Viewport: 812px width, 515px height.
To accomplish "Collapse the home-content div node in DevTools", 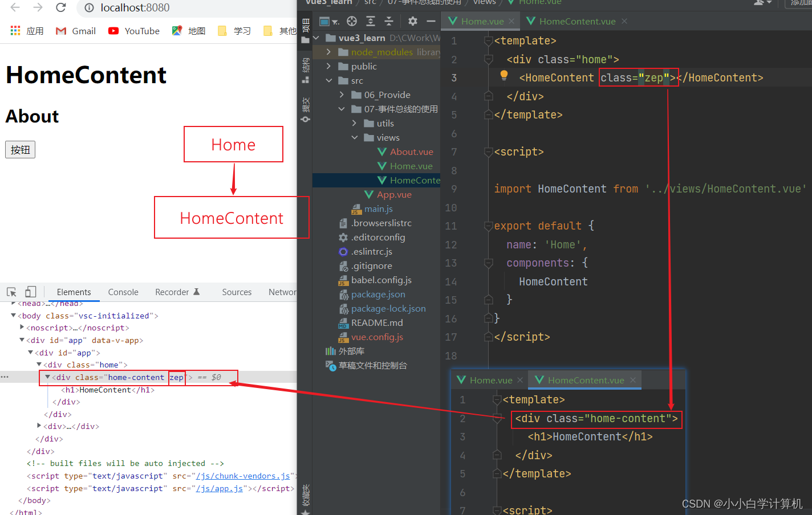I will [47, 377].
